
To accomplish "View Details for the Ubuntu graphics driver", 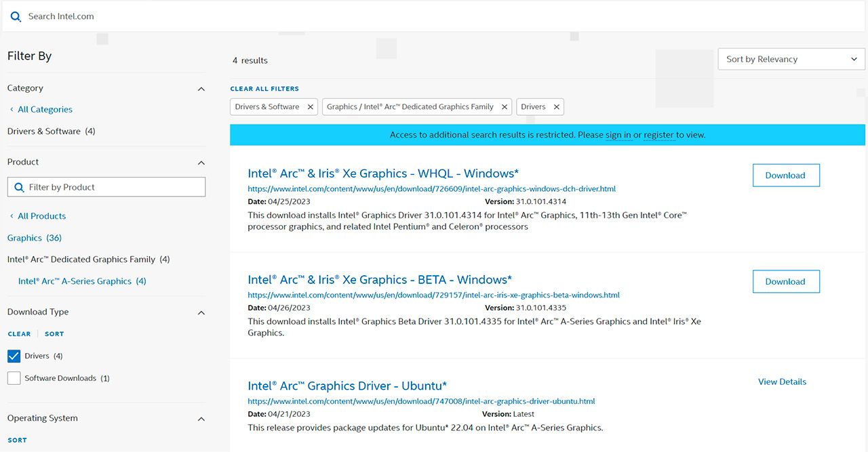I will [782, 382].
